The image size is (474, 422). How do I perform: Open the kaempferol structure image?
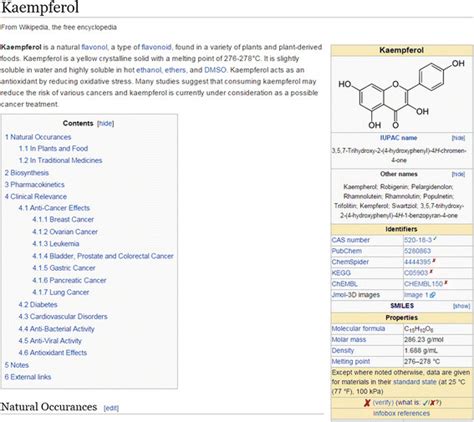point(402,94)
